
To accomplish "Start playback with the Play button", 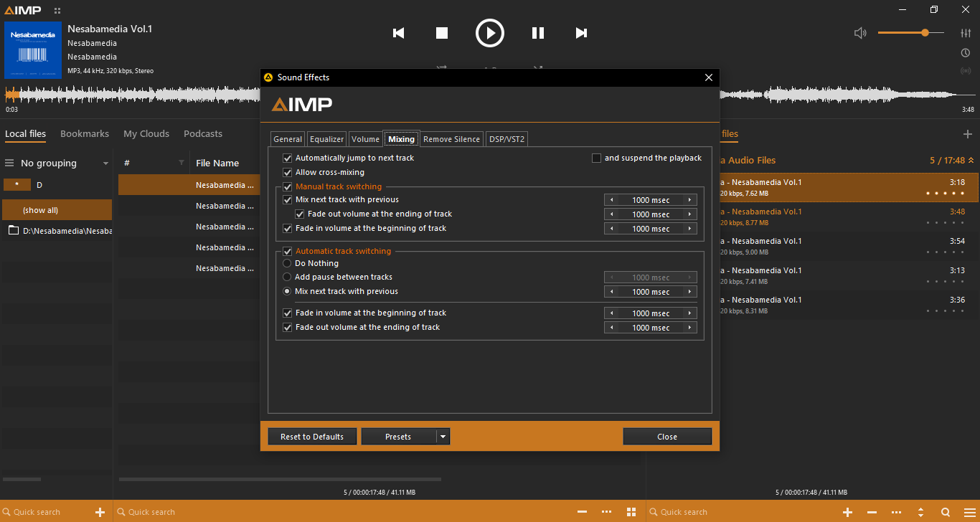I will (x=490, y=33).
